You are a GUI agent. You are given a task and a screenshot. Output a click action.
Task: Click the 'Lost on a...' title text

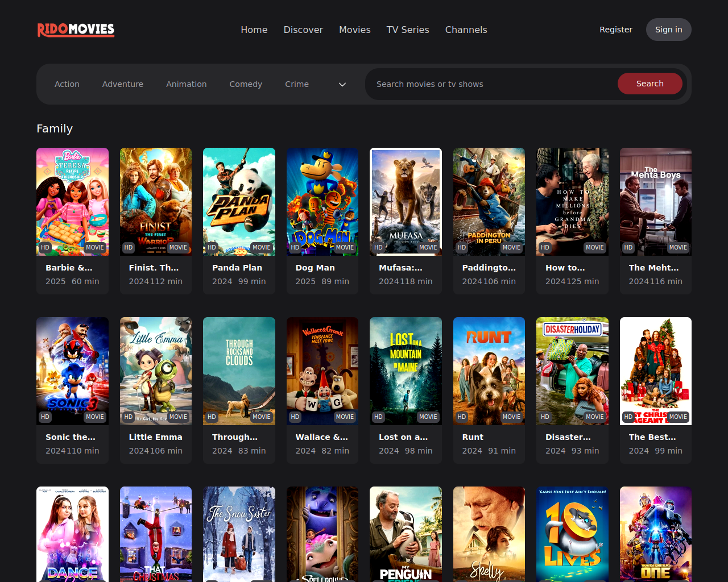(x=403, y=437)
